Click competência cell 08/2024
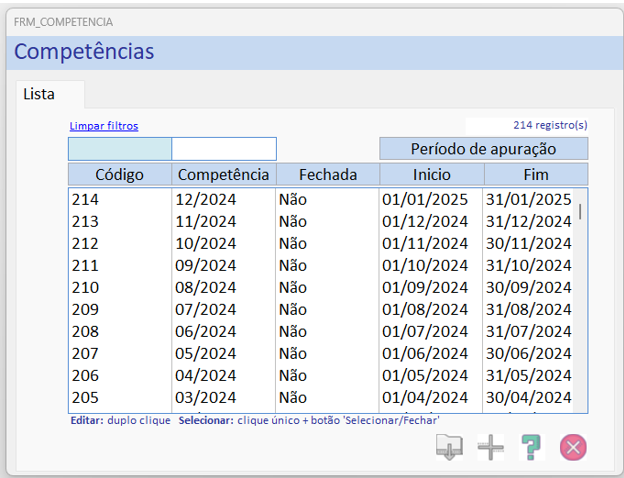 coord(206,287)
